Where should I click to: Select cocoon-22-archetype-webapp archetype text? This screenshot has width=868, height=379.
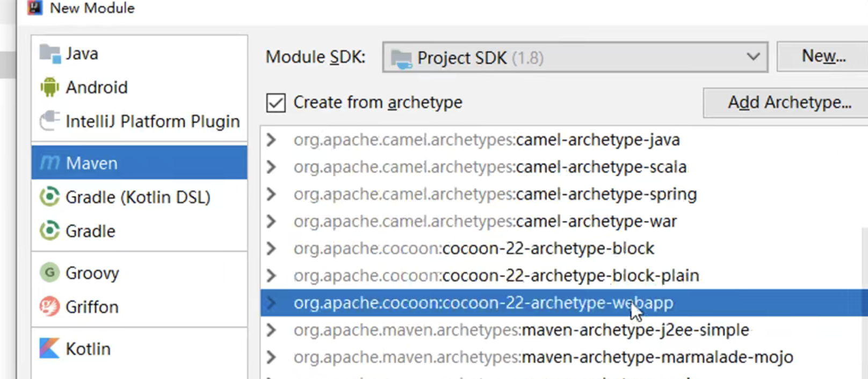pyautogui.click(x=483, y=303)
